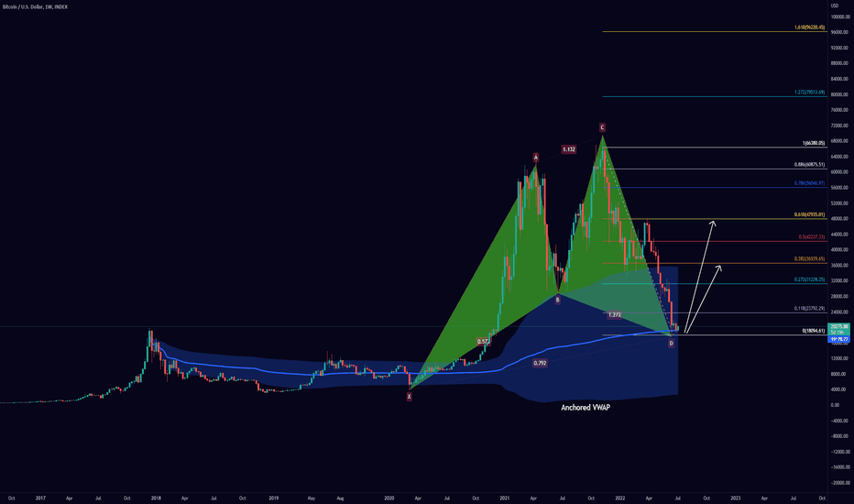Click the Anchored VWAP text annotation
The image size is (854, 504).
click(586, 408)
